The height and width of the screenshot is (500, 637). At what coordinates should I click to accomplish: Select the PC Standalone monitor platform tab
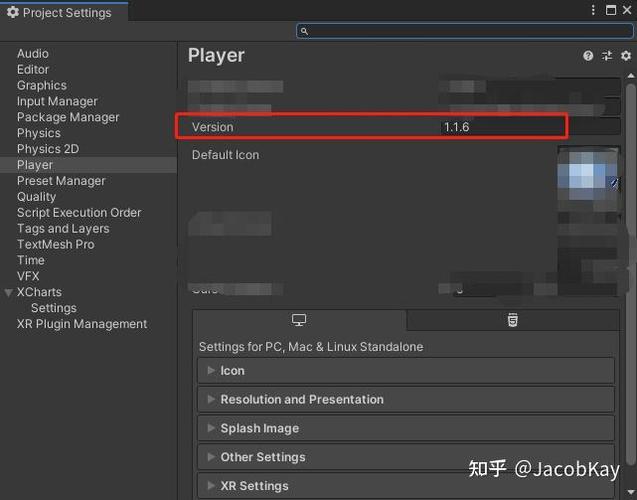(299, 320)
